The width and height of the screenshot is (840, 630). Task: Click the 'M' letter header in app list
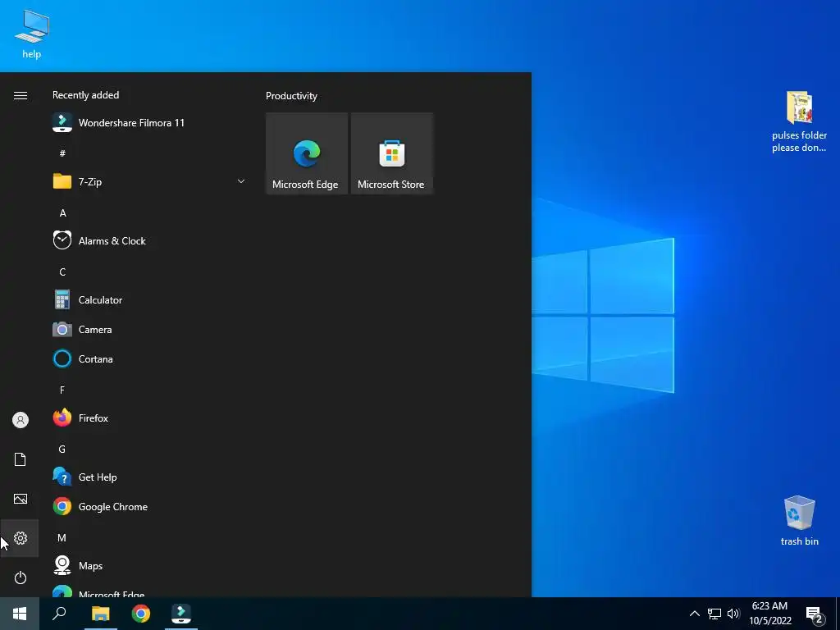click(x=62, y=537)
